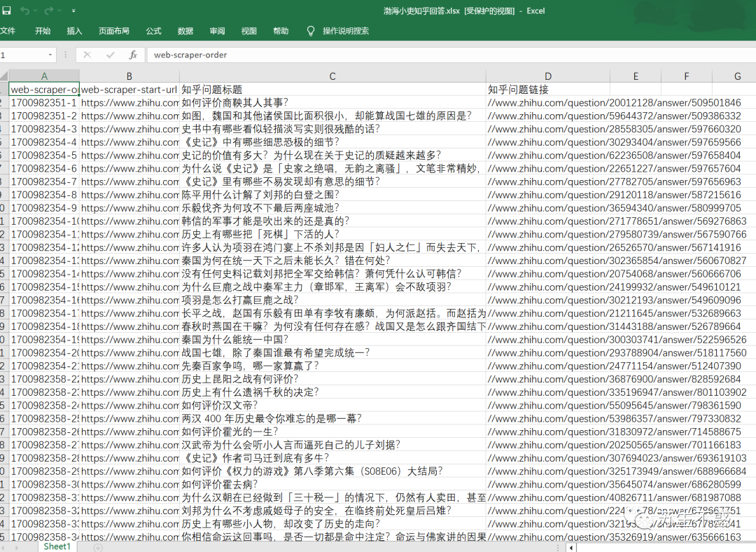Switch to the 开始 ribbon tab
756x552 pixels.
pos(43,31)
